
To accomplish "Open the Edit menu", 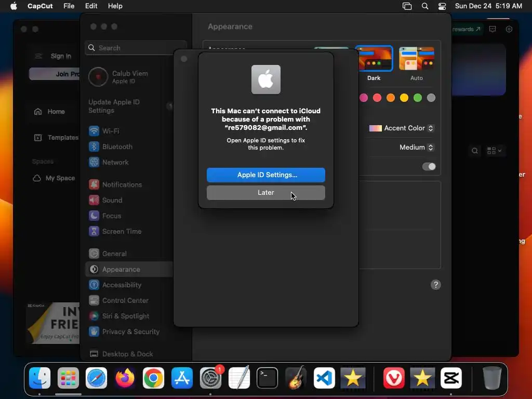I will click(91, 6).
